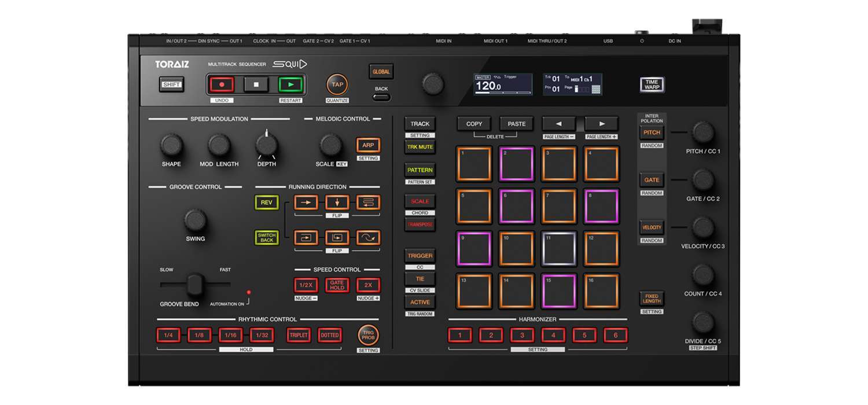Turn the PITCH / CC 1 knob
This screenshot has height=405, width=868.
[703, 132]
